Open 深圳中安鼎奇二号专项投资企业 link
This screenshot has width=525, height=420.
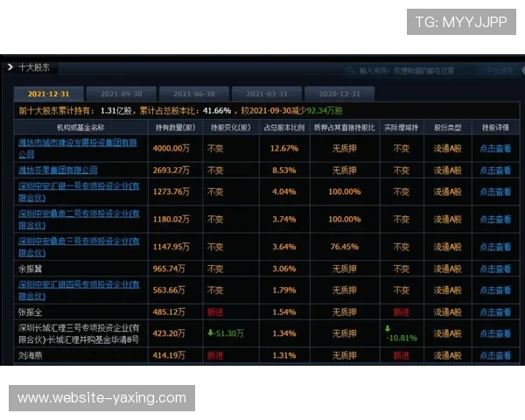(x=79, y=219)
